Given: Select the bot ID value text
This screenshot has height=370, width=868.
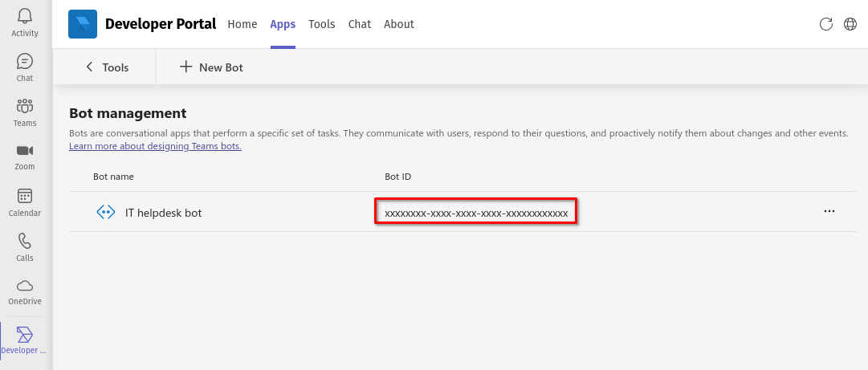Looking at the screenshot, I should 476,213.
